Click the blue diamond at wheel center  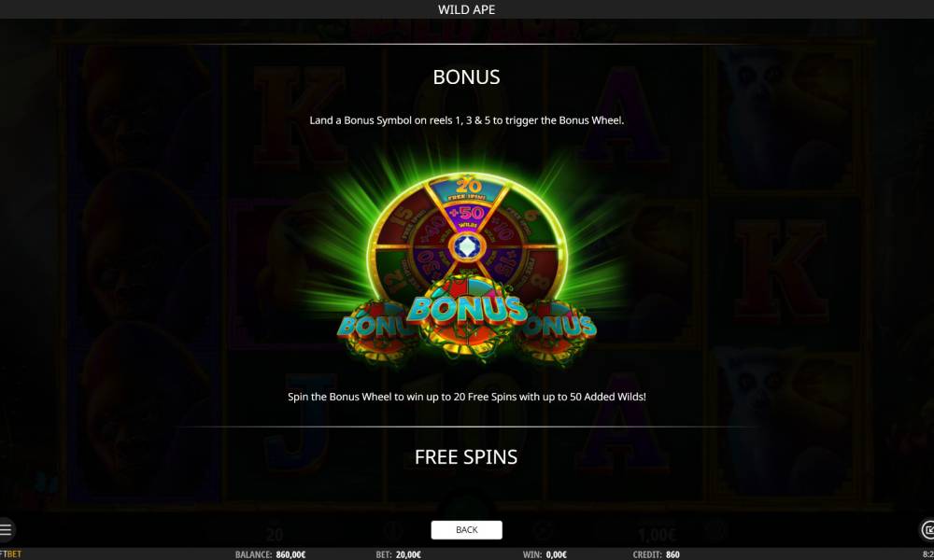466,245
